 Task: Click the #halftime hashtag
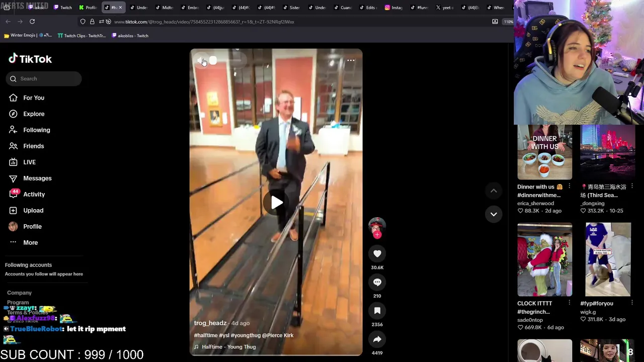(x=206, y=335)
